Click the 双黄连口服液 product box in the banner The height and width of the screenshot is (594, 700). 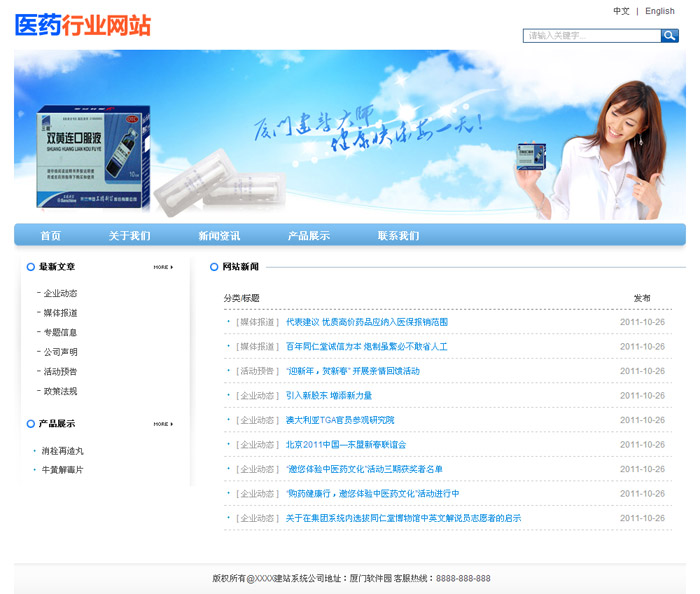94,156
